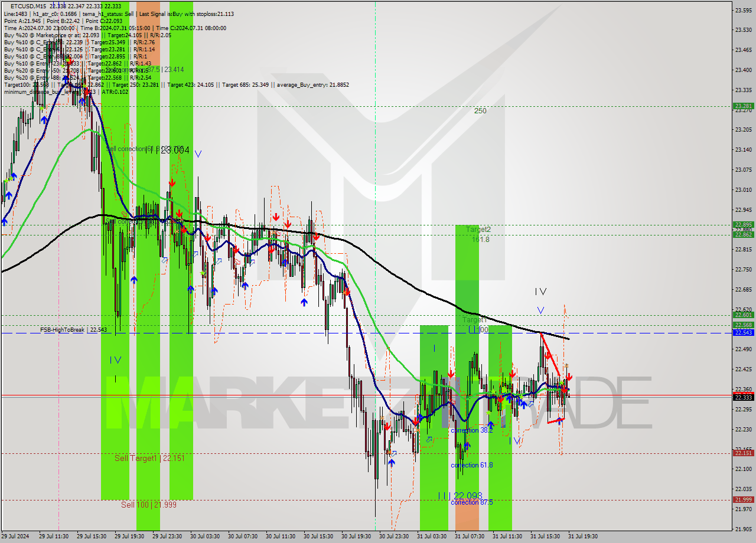The width and height of the screenshot is (756, 543).
Task: Click the 23.530 price axis value
Action: [x=743, y=30]
